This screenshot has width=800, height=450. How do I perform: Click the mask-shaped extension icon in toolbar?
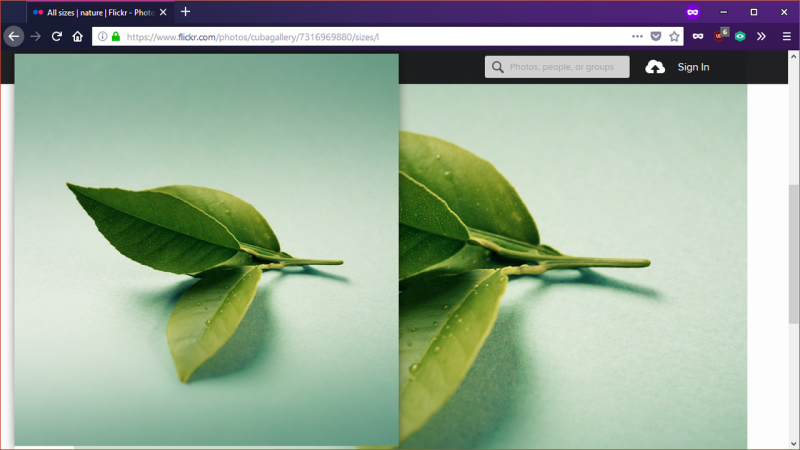(x=698, y=37)
